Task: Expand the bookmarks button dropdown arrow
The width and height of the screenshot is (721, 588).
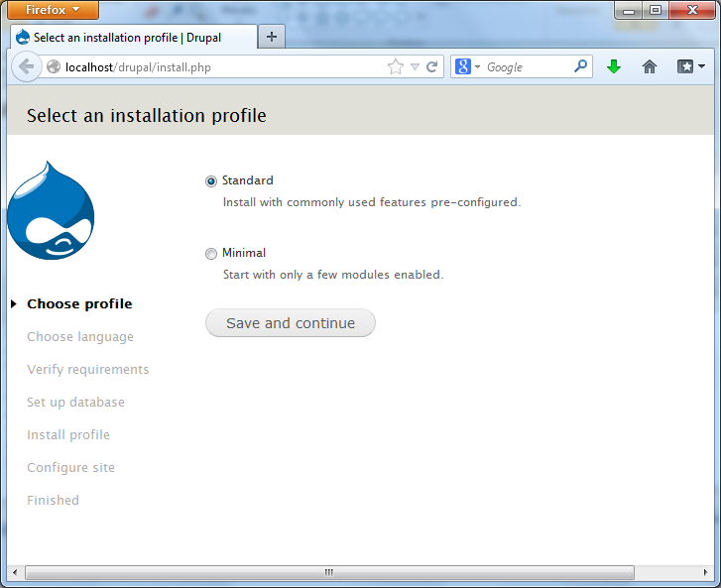Action: click(x=701, y=67)
